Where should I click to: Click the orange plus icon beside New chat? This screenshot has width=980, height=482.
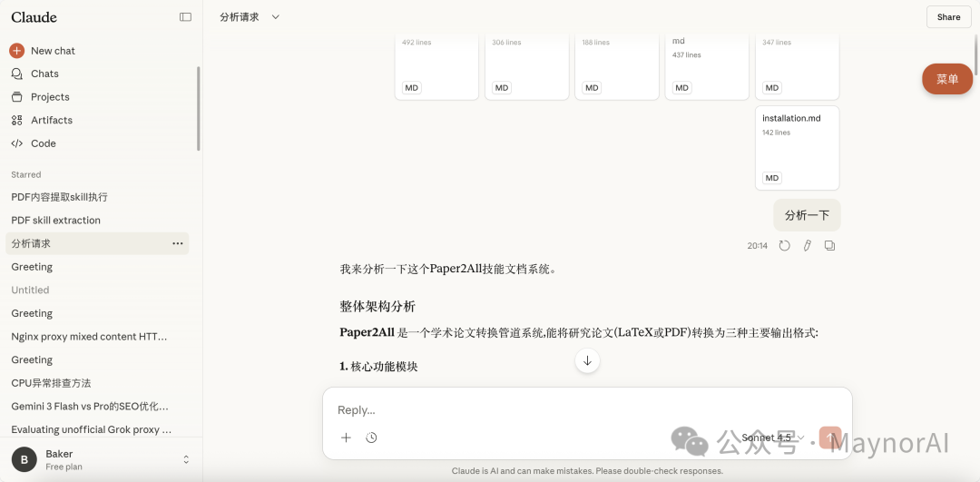(17, 51)
